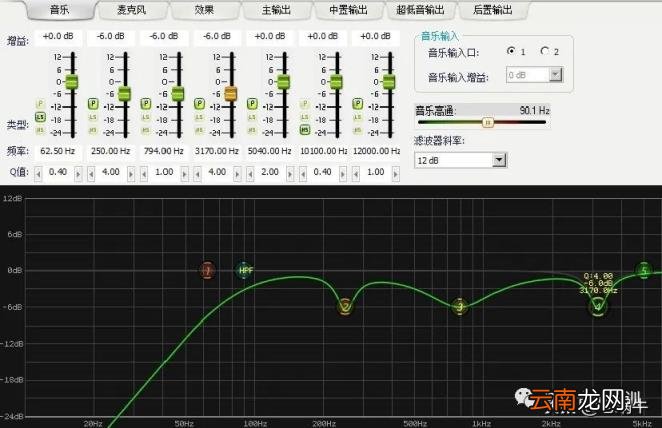Select music input port 1 radio button
This screenshot has width=662, height=428.
point(511,51)
